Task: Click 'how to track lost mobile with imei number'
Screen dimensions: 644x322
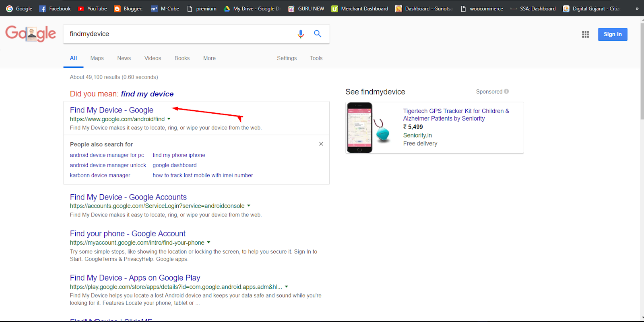Action: [x=203, y=175]
